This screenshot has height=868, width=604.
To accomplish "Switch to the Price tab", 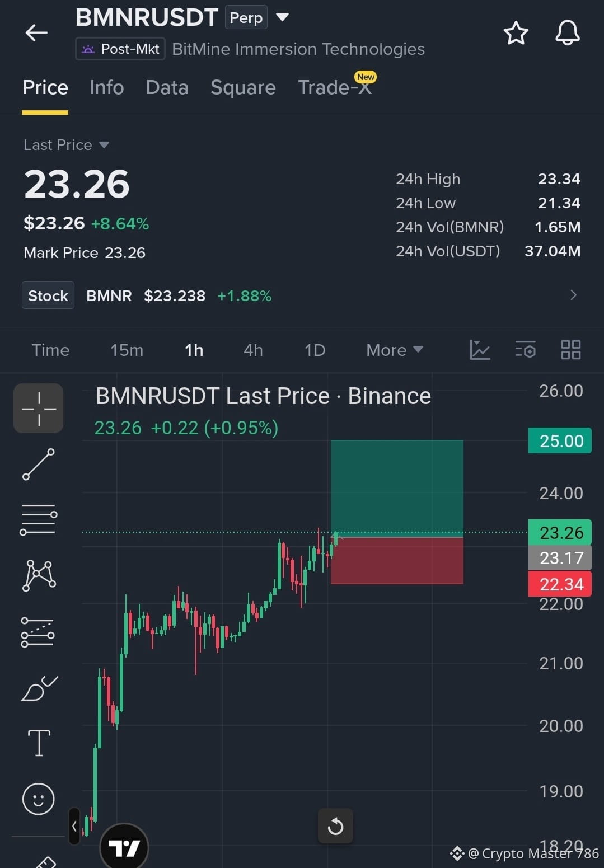I will [45, 88].
